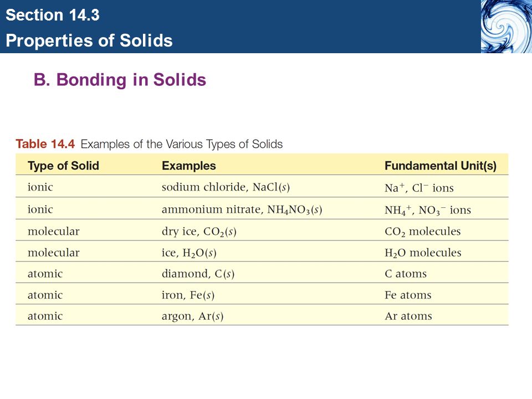The width and height of the screenshot is (532, 399).
Task: Select the Section 14.3 heading text
Action: tap(53, 16)
